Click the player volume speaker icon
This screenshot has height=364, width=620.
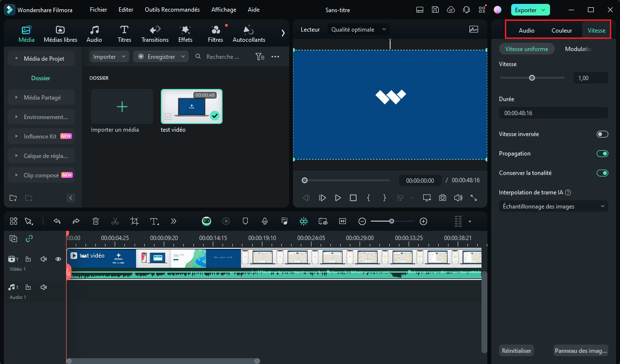[458, 198]
